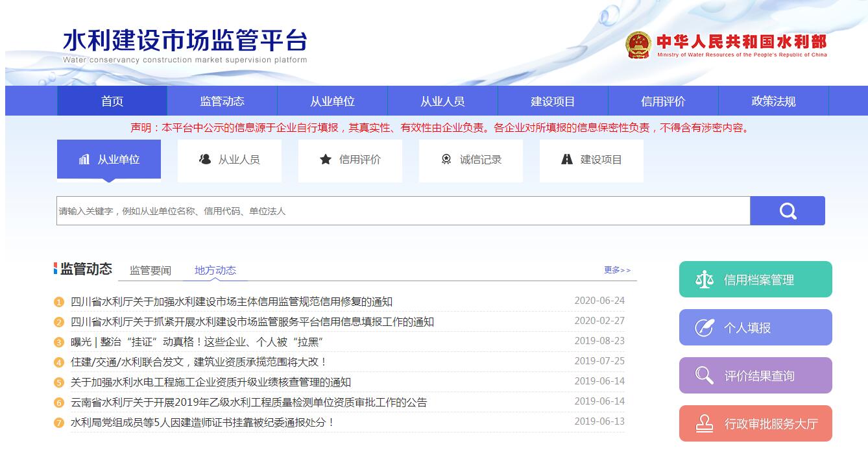Switch to the 监管要闻 tab

[151, 270]
